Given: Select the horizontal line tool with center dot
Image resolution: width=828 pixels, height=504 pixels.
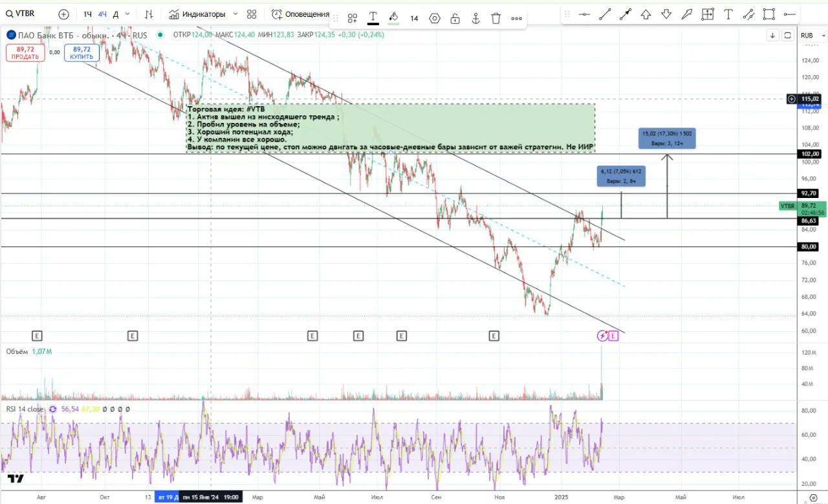Looking at the screenshot, I should pyautogui.click(x=585, y=14).
